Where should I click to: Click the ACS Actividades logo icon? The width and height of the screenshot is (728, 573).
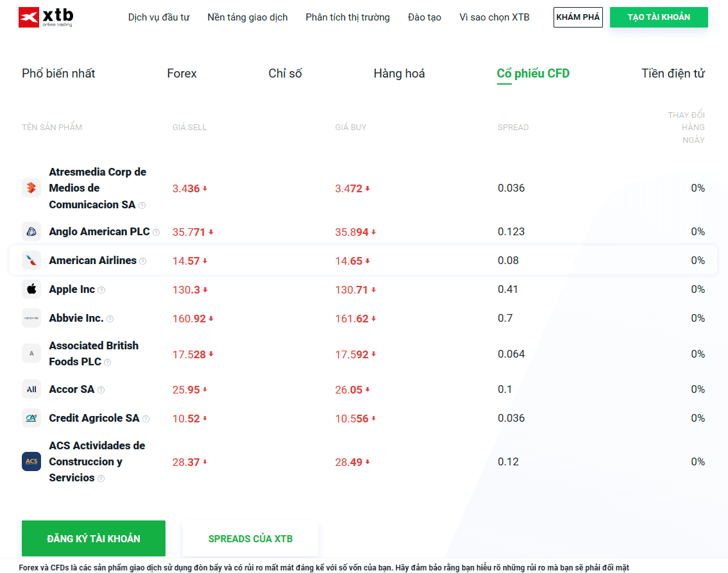coord(31,461)
